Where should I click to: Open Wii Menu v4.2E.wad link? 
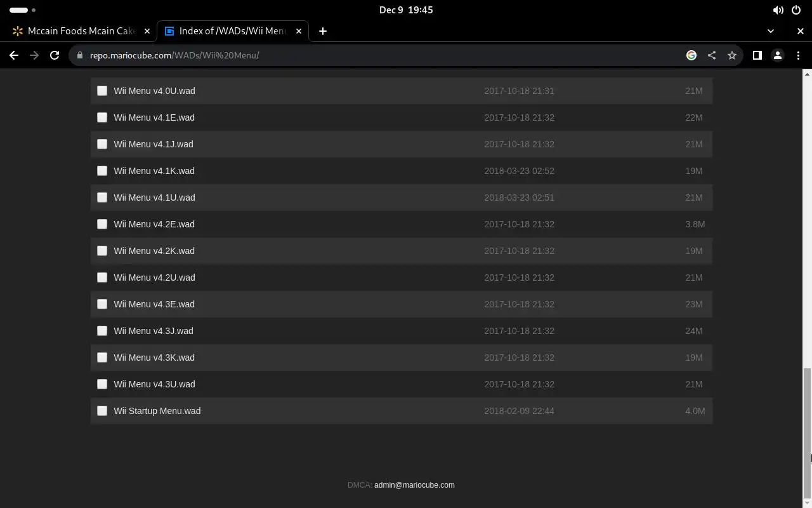(x=154, y=224)
